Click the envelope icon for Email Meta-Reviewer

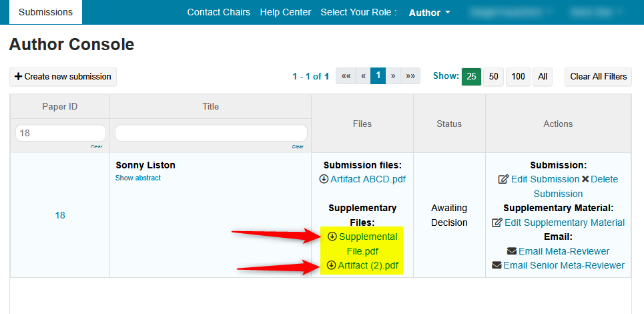[x=512, y=251]
